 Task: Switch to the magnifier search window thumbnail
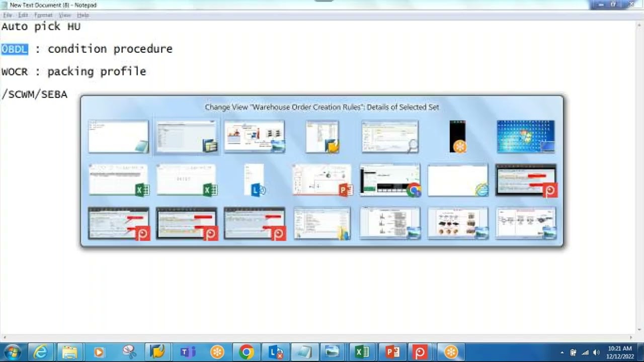click(x=390, y=136)
